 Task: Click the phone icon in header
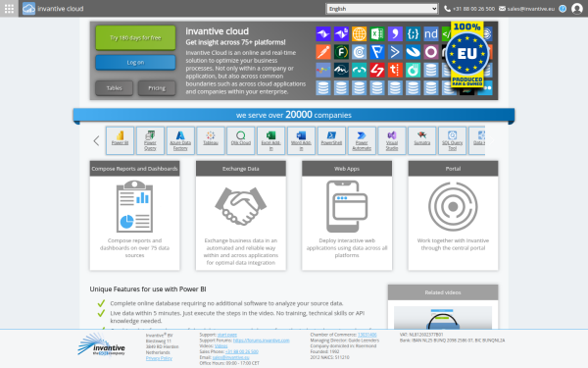[x=447, y=9]
